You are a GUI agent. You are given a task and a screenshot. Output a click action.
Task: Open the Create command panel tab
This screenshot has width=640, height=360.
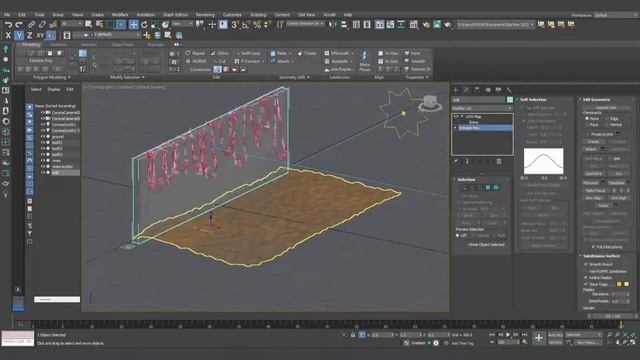tap(456, 90)
